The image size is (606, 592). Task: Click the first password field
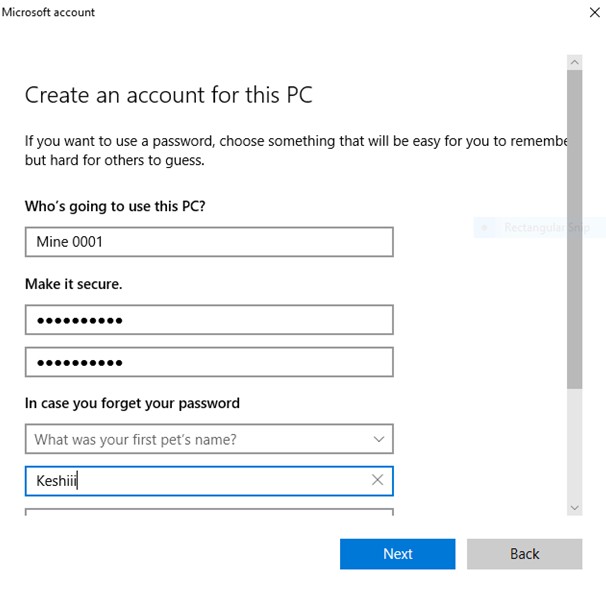coord(209,320)
